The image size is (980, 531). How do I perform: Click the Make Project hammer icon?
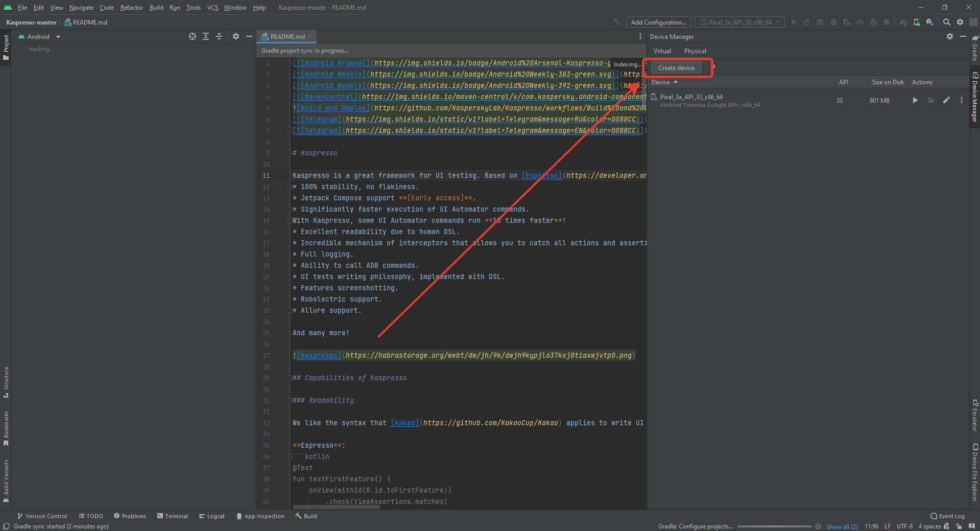(x=616, y=22)
